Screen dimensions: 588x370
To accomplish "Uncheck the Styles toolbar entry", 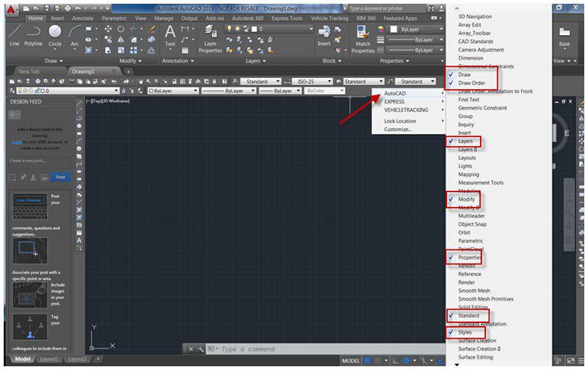I will point(465,332).
